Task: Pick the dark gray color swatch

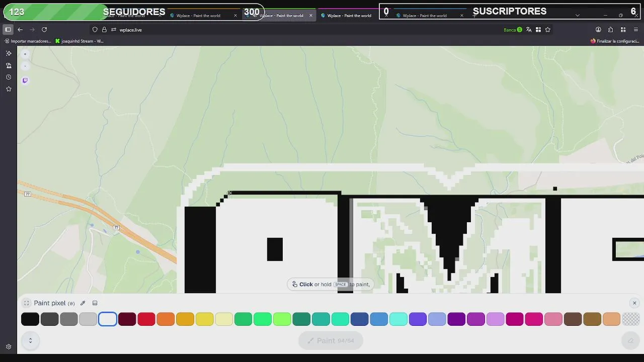Action: pos(49,319)
